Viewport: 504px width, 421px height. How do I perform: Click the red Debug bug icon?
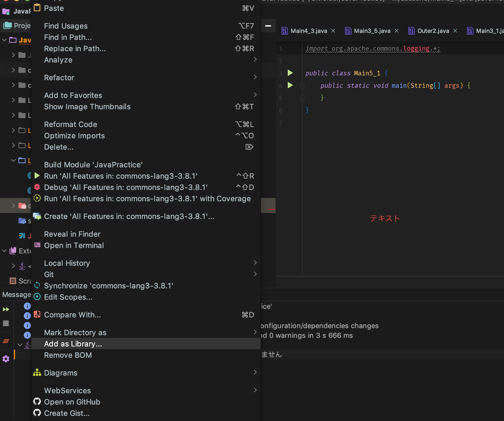click(x=37, y=187)
